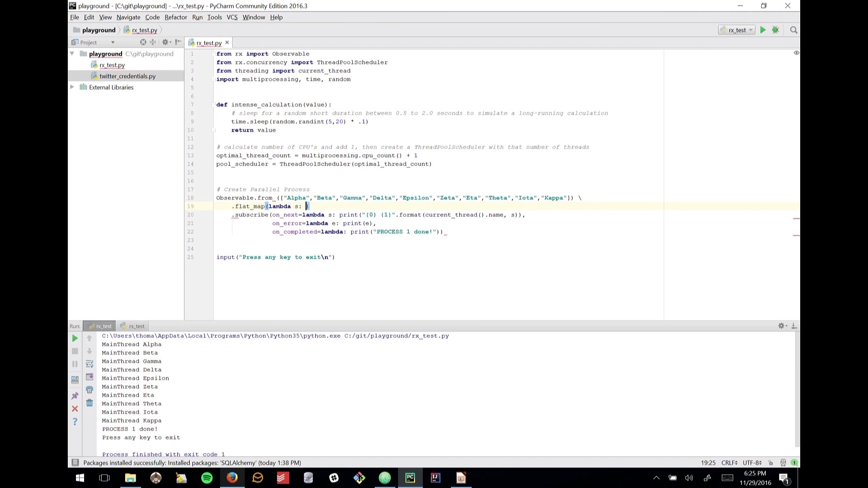
Task: Open the Tools menu
Action: point(215,17)
